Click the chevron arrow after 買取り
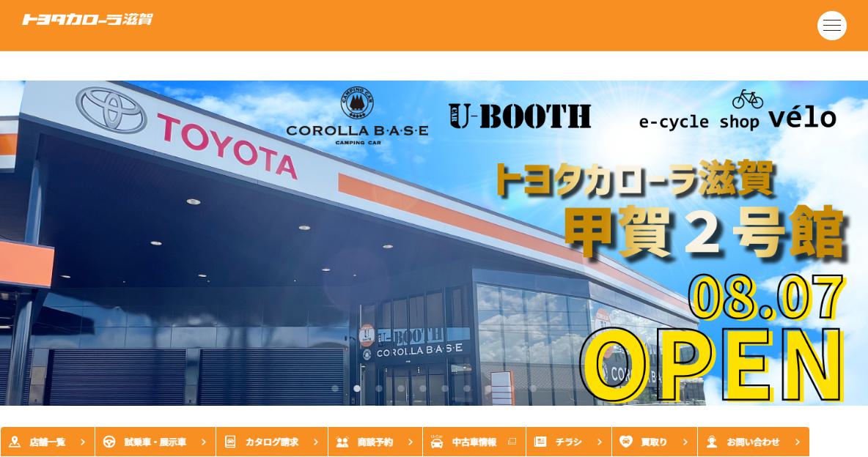This screenshot has height=457, width=868. 685,442
